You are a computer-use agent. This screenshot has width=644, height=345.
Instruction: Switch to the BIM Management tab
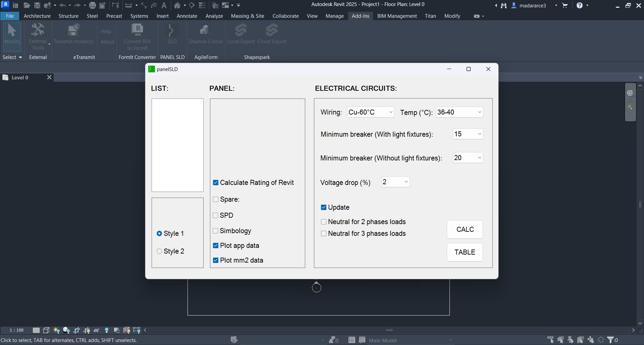397,16
